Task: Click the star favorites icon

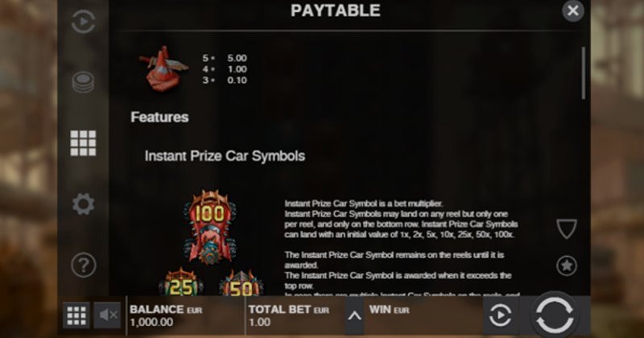Action: pos(567,266)
